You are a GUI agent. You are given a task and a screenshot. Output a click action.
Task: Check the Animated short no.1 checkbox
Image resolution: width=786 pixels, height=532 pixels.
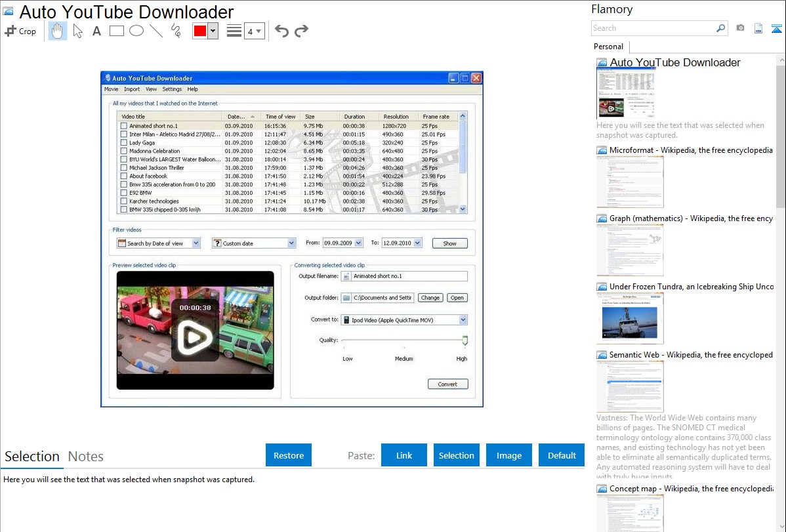coord(123,126)
